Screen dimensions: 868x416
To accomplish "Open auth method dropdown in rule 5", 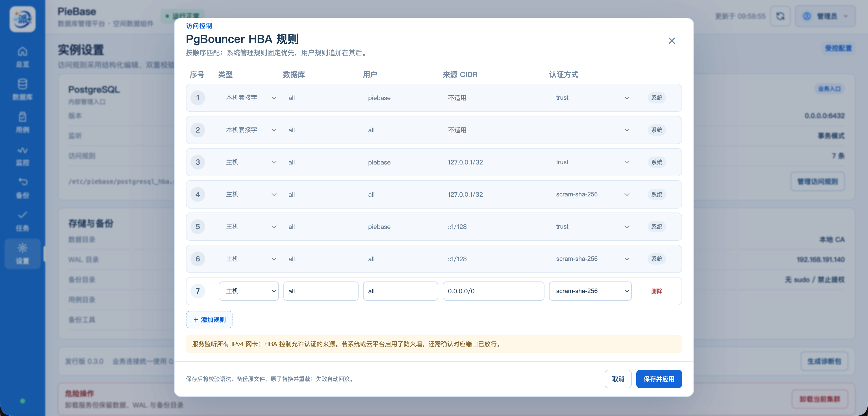I will click(590, 227).
